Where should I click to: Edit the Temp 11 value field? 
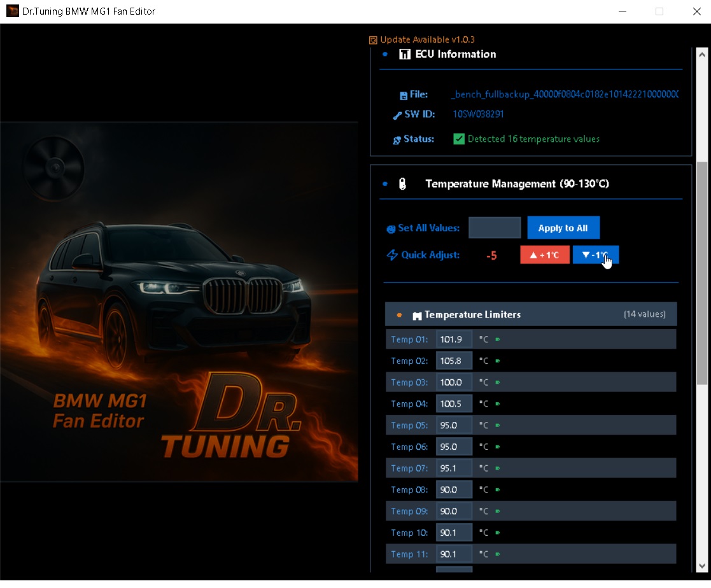(454, 554)
